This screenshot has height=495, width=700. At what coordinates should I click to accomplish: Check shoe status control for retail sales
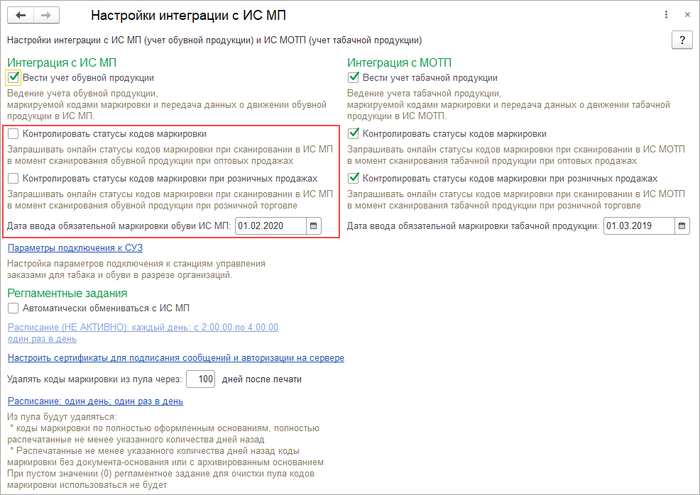[x=13, y=178]
